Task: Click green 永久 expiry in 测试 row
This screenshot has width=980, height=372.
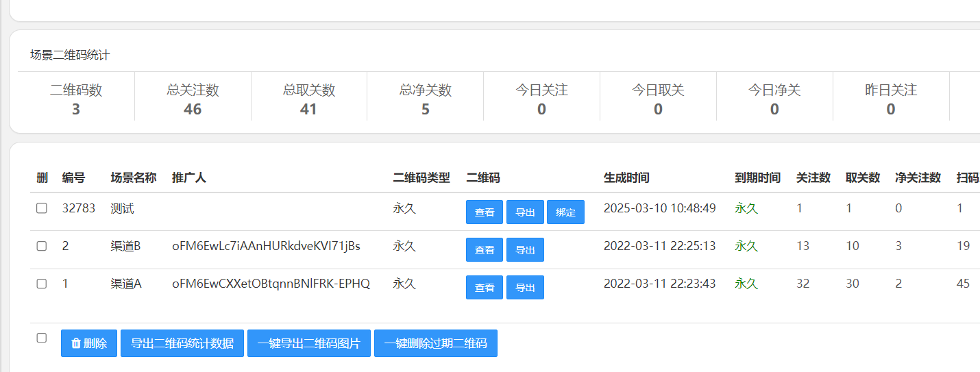Action: (746, 208)
